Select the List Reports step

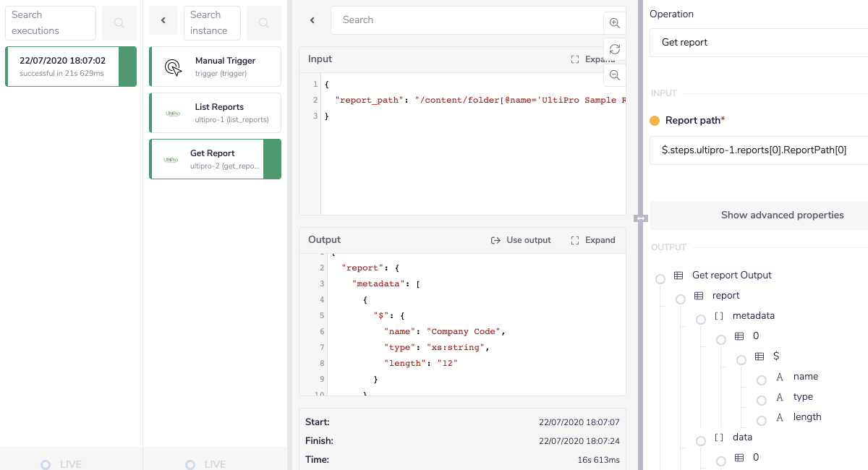point(215,113)
